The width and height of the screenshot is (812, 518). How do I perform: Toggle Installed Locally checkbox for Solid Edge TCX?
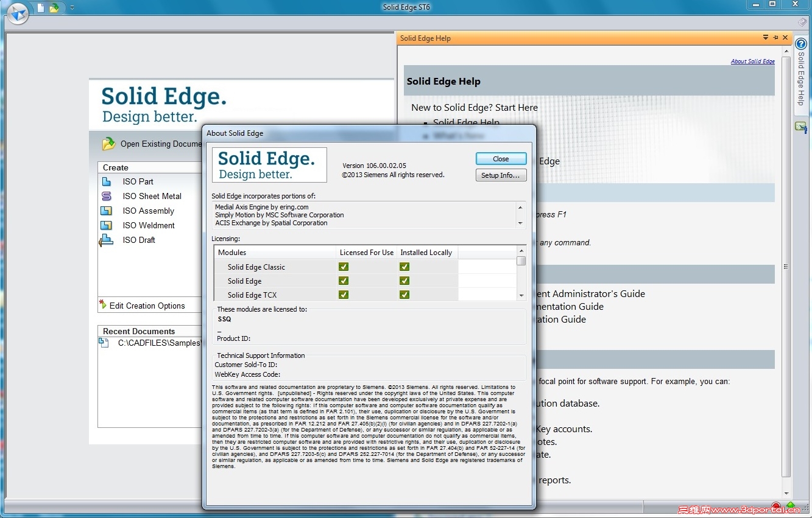coord(404,295)
